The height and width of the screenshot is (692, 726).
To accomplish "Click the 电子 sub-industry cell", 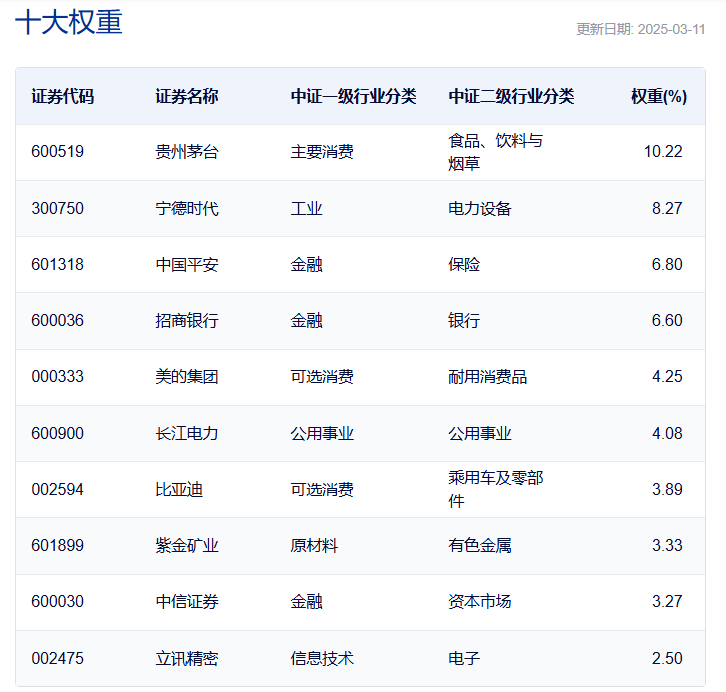I will 464,658.
